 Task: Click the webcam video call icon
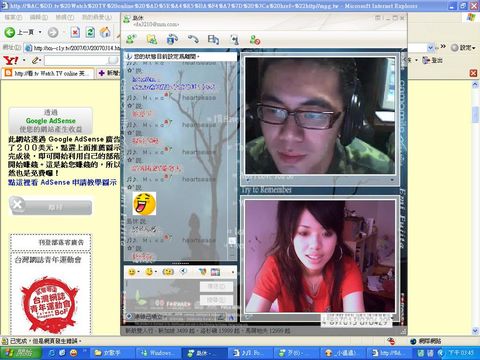(172, 40)
